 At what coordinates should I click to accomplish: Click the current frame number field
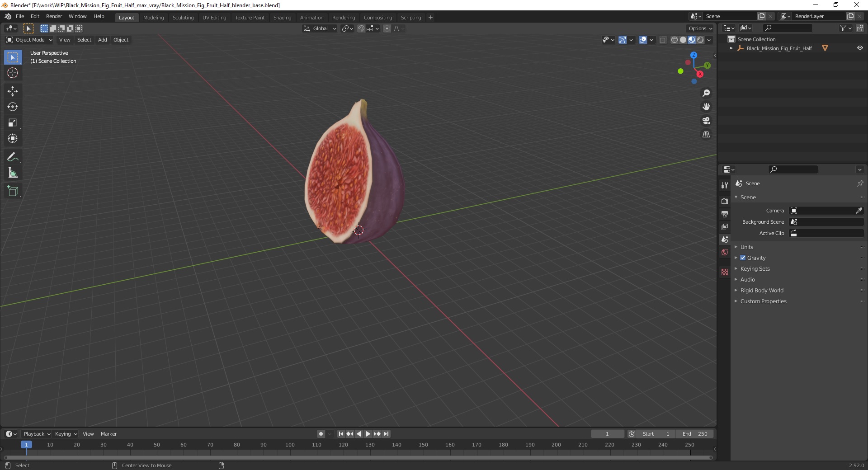(607, 434)
